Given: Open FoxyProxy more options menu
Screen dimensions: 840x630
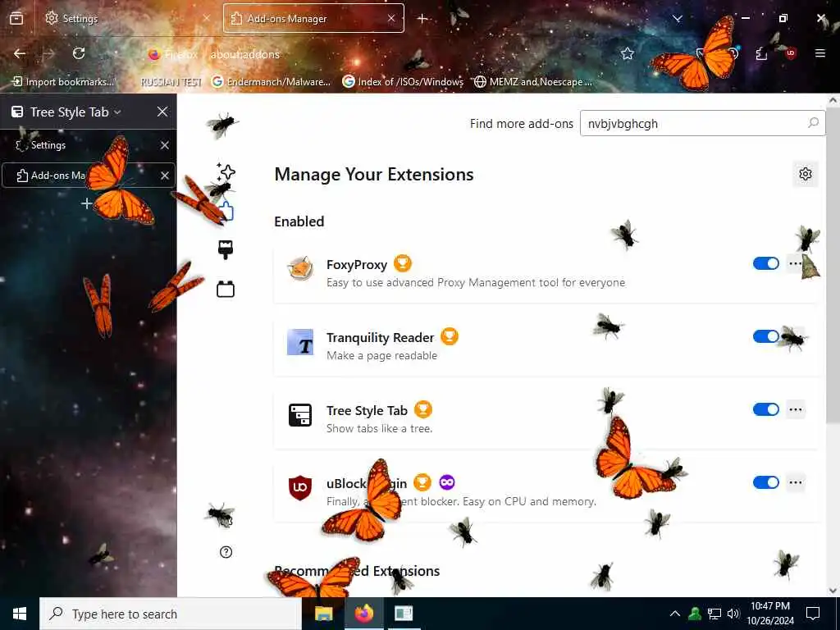Looking at the screenshot, I should (x=796, y=263).
